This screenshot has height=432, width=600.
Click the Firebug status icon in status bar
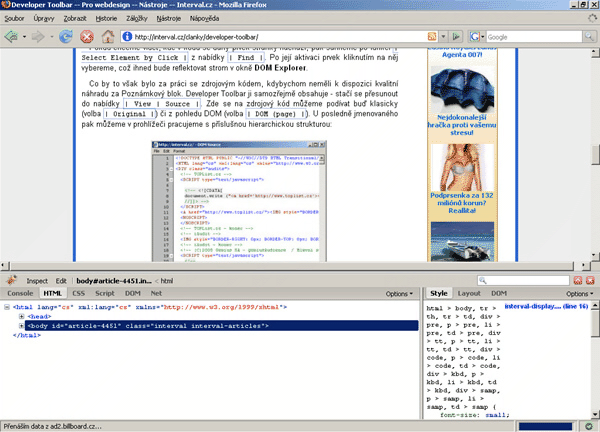pyautogui.click(x=589, y=426)
